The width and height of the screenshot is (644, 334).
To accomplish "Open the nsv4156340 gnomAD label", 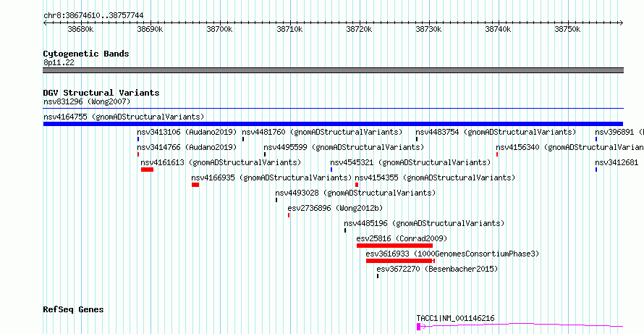I will coord(569,147).
